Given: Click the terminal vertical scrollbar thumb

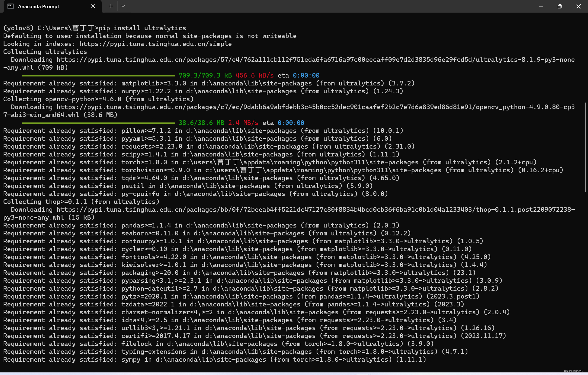Looking at the screenshot, I should tap(586, 147).
